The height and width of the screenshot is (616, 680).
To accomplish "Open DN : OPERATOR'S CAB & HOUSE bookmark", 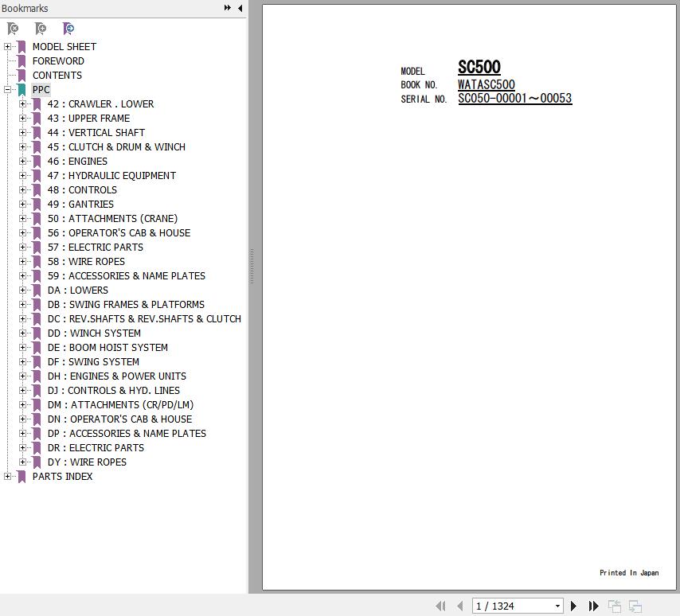I will [x=119, y=419].
